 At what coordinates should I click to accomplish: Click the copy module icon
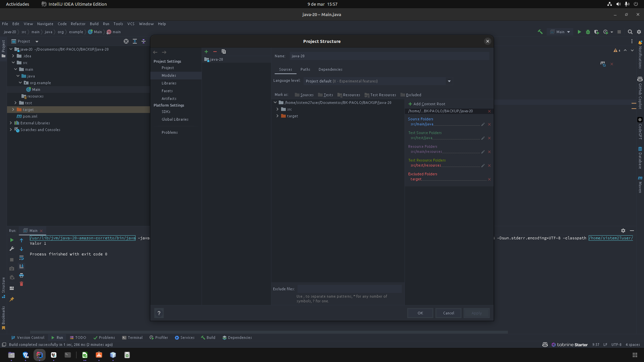click(224, 52)
